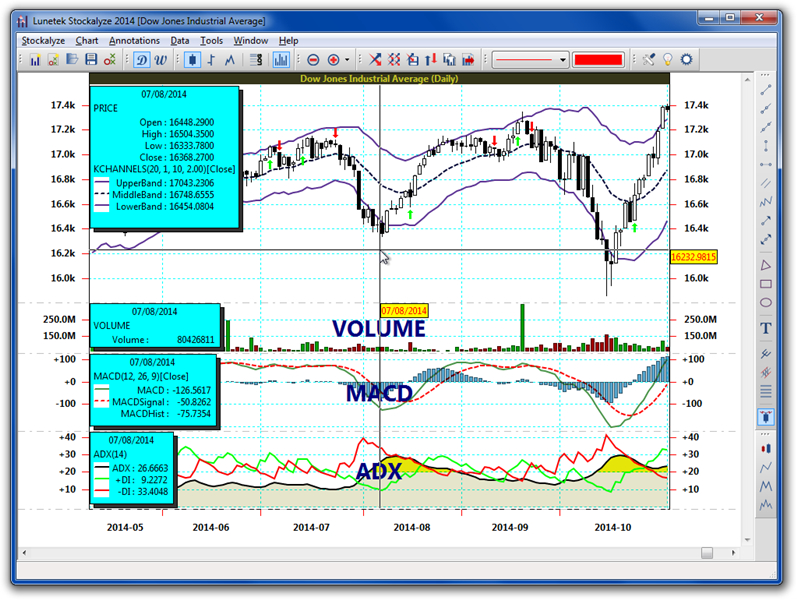The image size is (797, 600).
Task: Click the export red arrow icon
Action: click(468, 60)
